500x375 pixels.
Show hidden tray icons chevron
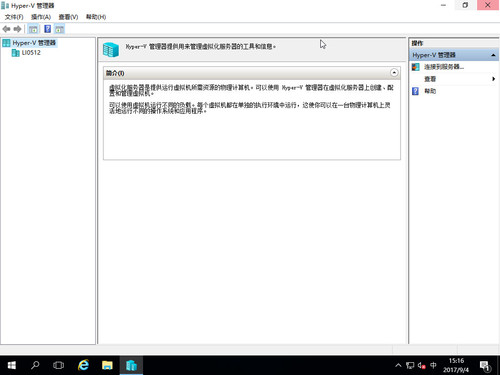click(398, 365)
